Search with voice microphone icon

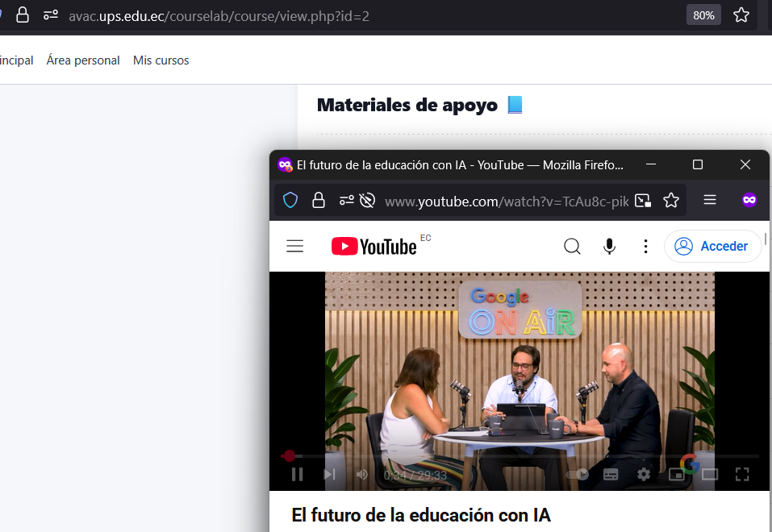pyautogui.click(x=610, y=247)
